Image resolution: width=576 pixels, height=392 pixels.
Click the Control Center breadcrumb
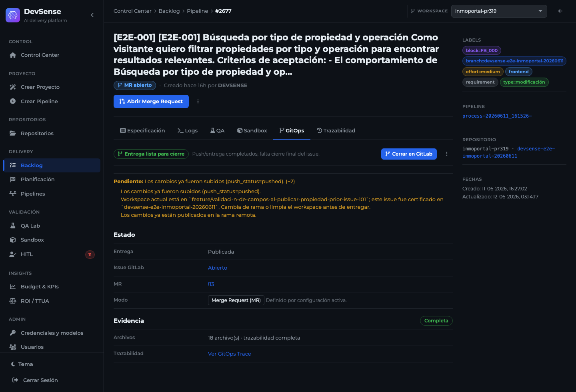point(132,11)
